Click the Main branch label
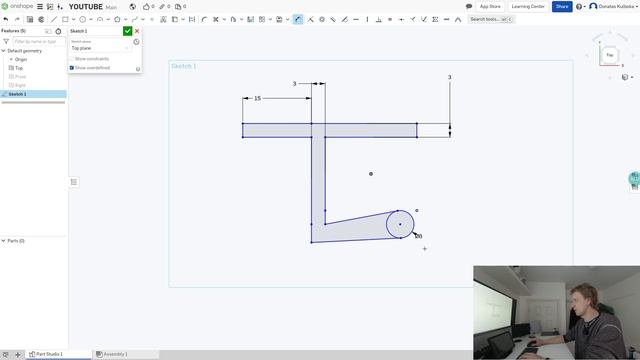640x360 pixels. coord(111,7)
